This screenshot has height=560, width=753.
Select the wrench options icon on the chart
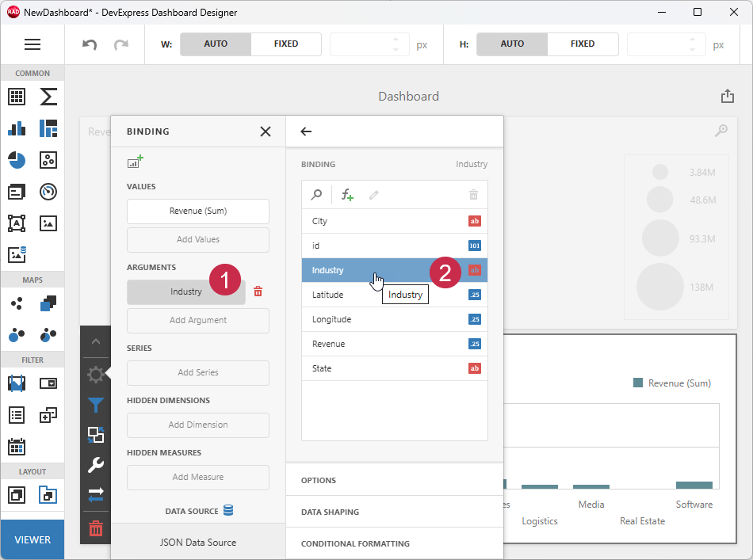[95, 465]
